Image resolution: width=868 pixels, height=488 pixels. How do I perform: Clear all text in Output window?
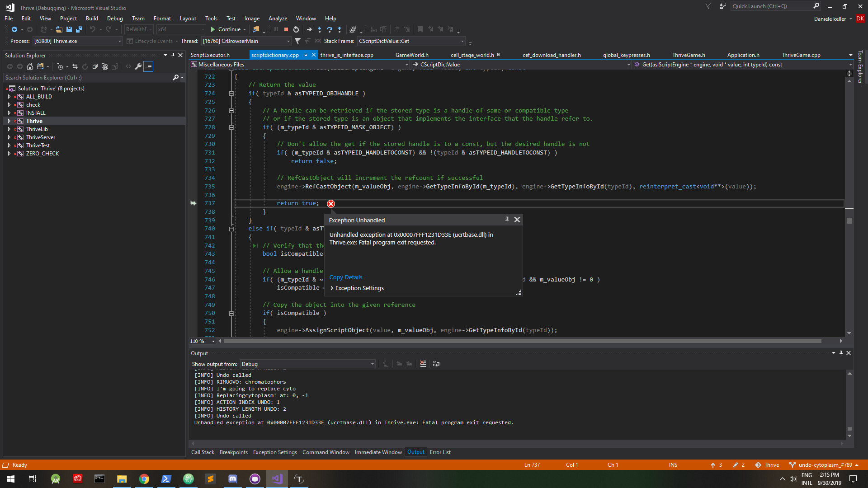coord(423,364)
